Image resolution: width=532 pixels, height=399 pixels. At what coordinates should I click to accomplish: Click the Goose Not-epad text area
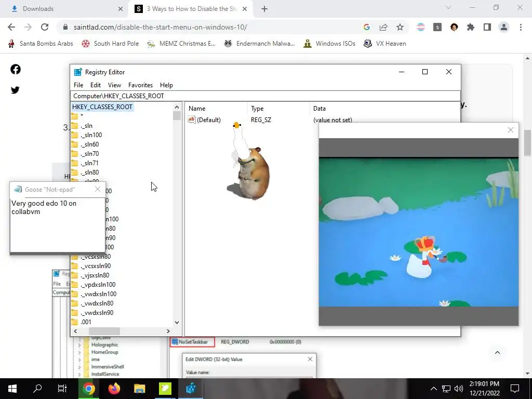click(58, 224)
